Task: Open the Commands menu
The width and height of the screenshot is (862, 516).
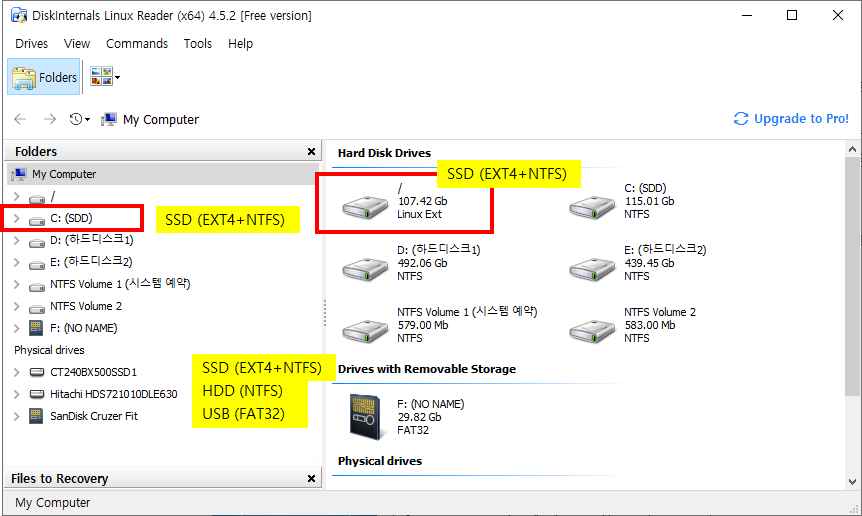Action: (x=137, y=43)
